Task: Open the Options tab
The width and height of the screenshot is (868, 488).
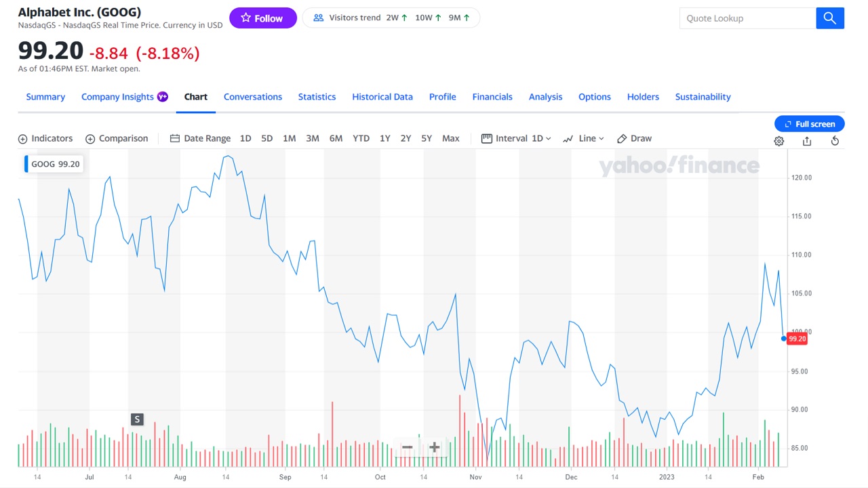Action: (x=595, y=97)
